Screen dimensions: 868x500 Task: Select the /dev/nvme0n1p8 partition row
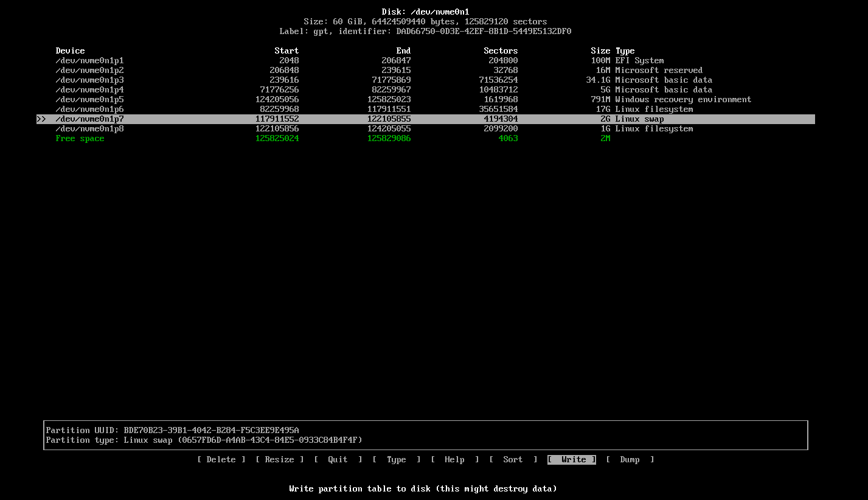pos(426,129)
